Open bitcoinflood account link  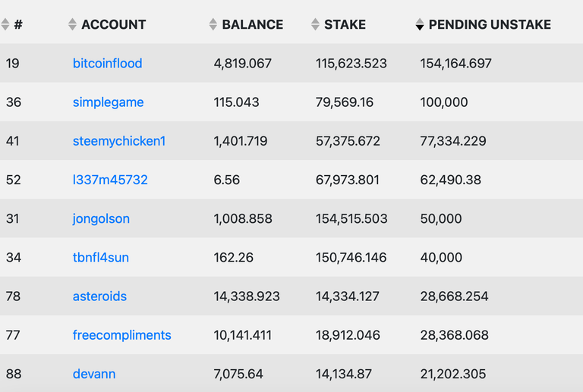[x=108, y=64]
